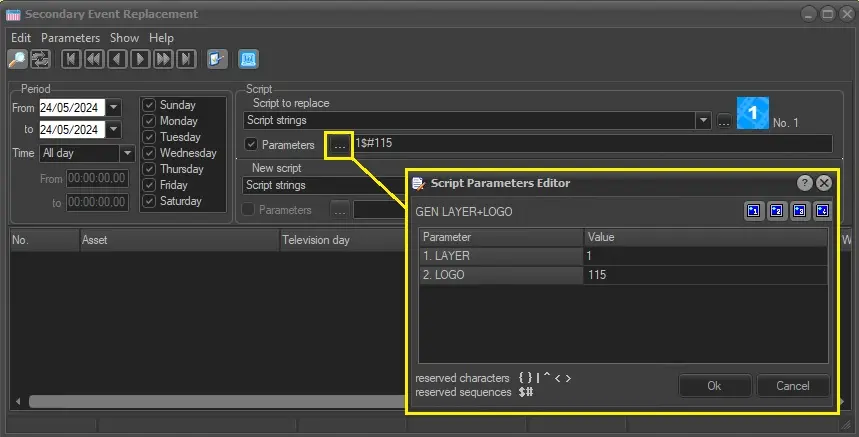Disable the Parameters checkbox for script to replace
The height and width of the screenshot is (437, 859).
(x=251, y=145)
